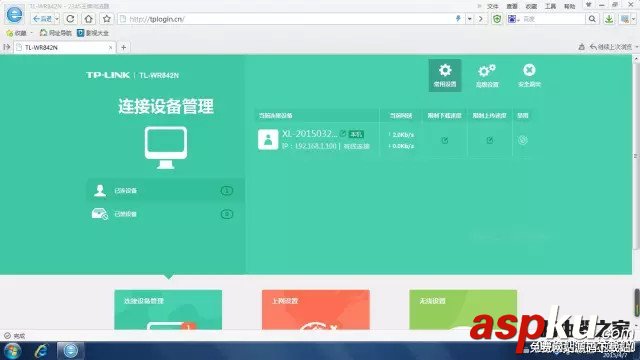Click the large monitor illustration

point(166,147)
